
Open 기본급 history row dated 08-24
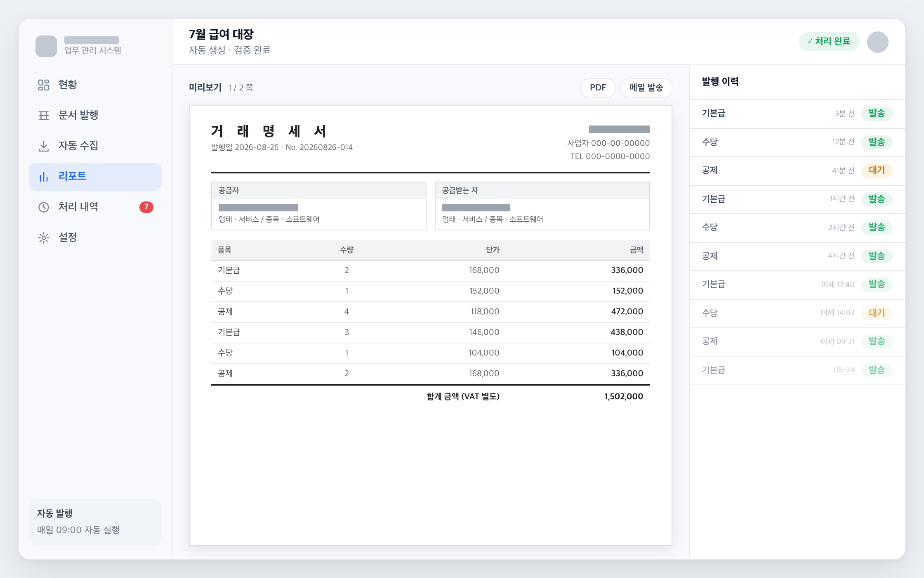797,370
